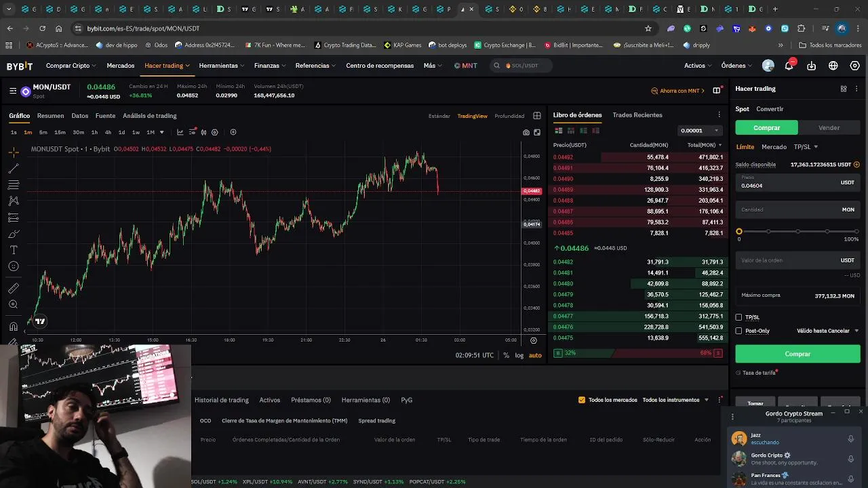
Task: Expand the 1M timeframe dropdown arrow
Action: pos(161,132)
